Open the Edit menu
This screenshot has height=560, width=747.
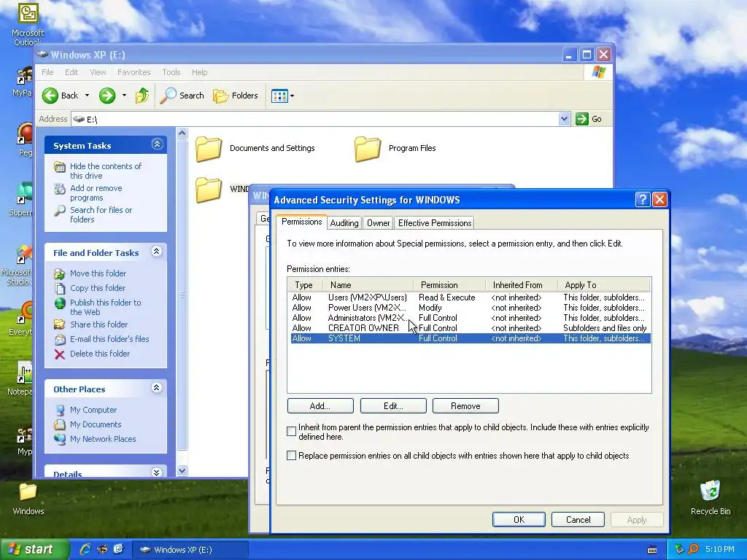[71, 72]
